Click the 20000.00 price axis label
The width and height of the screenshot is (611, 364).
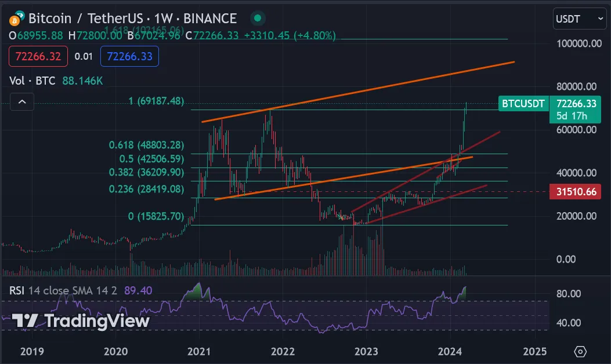pyautogui.click(x=576, y=216)
